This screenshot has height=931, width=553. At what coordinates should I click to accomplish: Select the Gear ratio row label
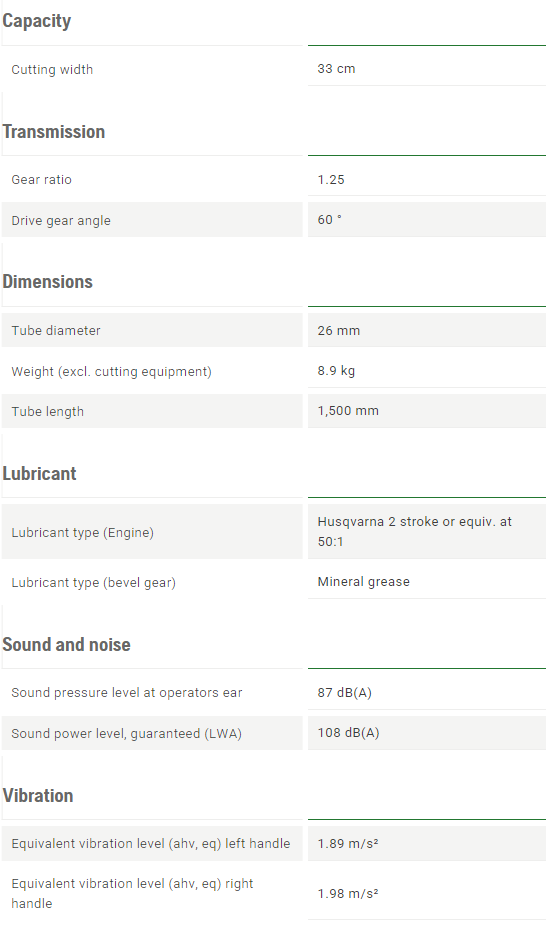click(42, 179)
